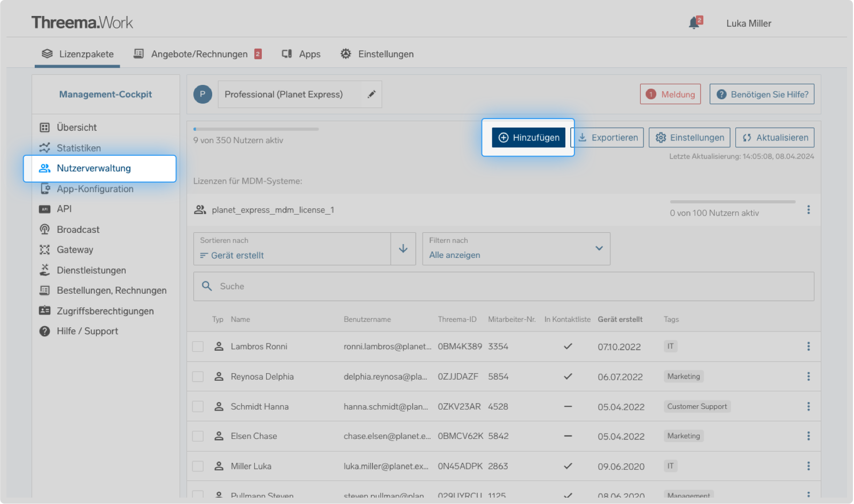The image size is (854, 504).
Task: Open the Sortieren nach dropdown
Action: click(292, 249)
